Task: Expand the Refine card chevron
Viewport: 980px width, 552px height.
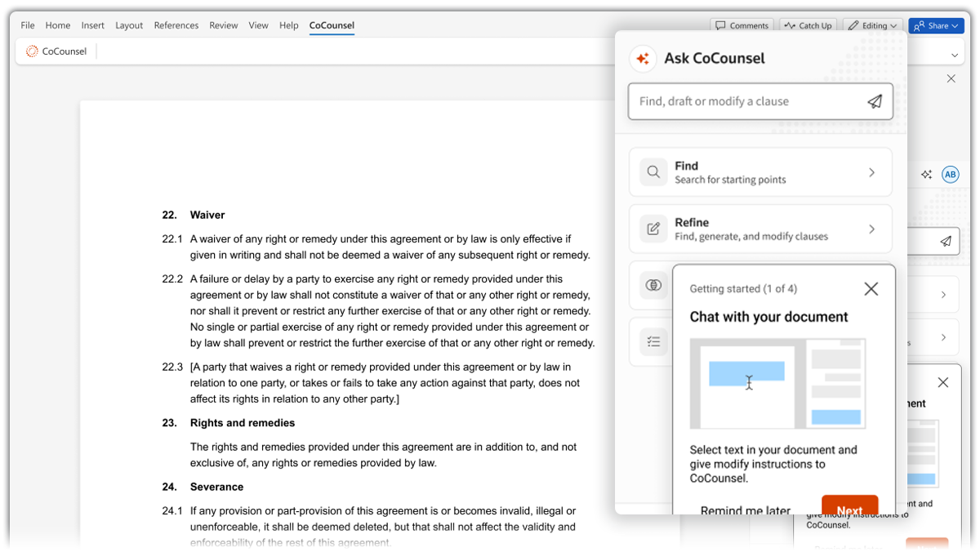Action: coord(871,229)
